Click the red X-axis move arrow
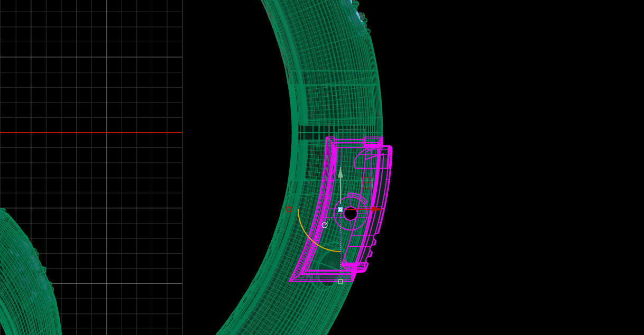The height and width of the screenshot is (335, 644). [x=375, y=209]
